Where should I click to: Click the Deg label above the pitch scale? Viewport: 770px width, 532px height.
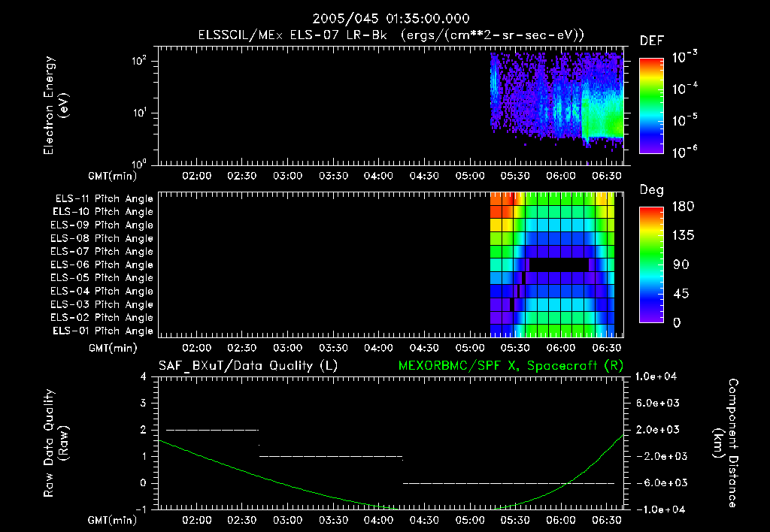click(652, 190)
